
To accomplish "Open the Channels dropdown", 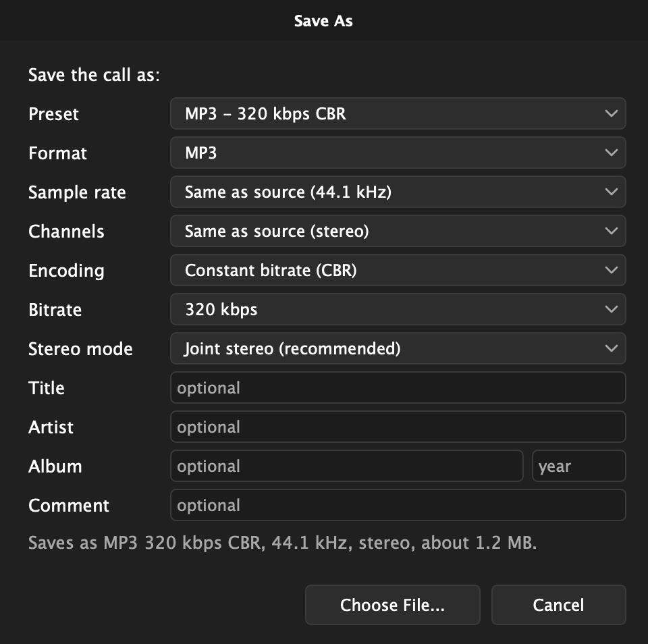I will [398, 231].
